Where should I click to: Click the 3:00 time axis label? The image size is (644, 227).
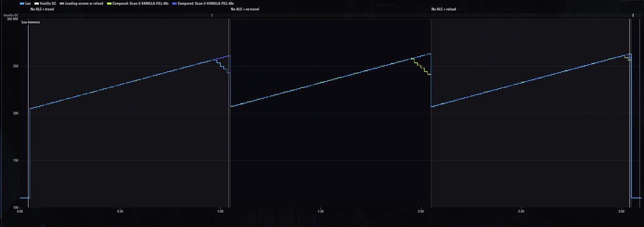[x=622, y=211]
